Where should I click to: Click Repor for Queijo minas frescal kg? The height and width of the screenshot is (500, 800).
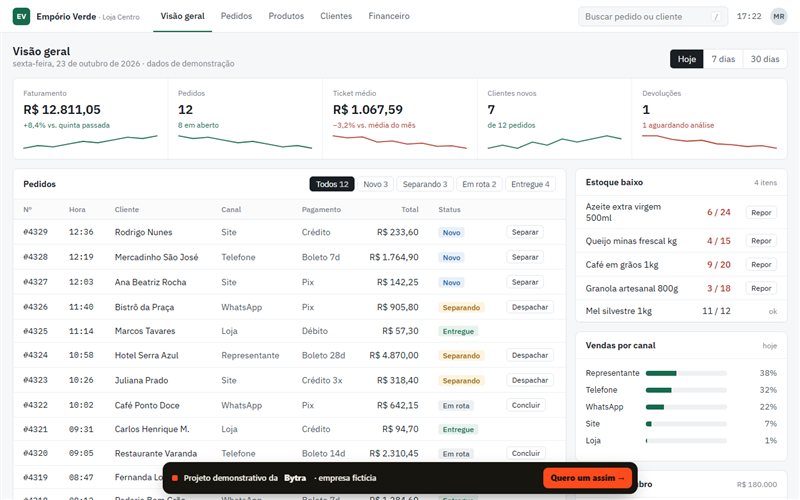point(761,241)
